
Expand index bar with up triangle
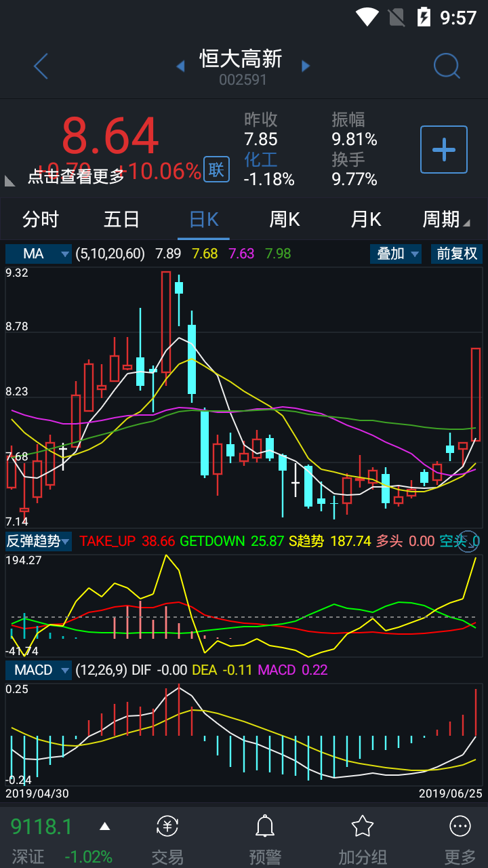pos(104,826)
